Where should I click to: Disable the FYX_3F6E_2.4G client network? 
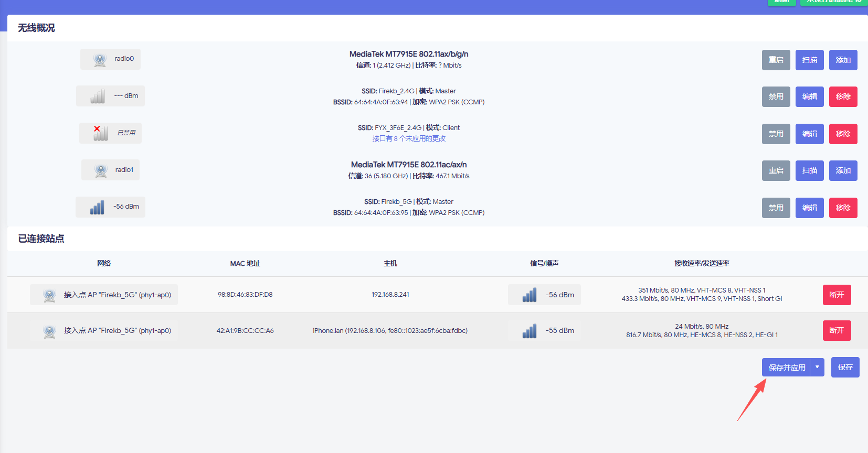776,134
